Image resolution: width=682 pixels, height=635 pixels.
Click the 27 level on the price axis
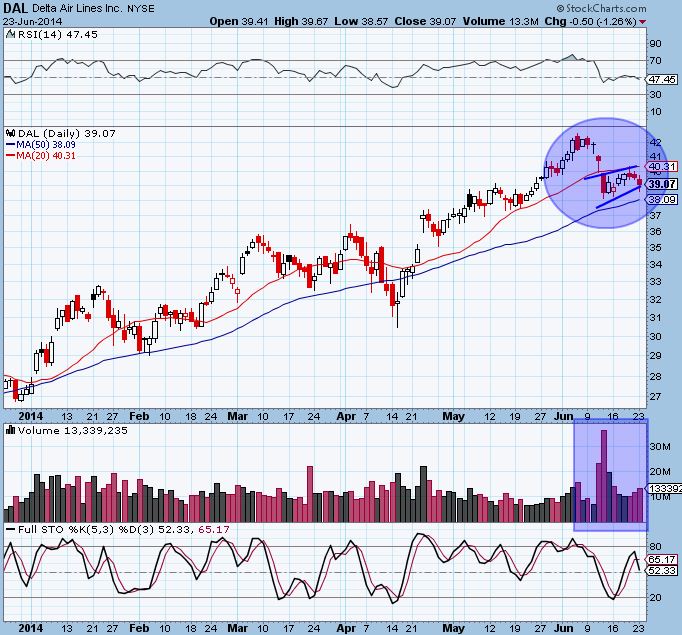(x=655, y=396)
